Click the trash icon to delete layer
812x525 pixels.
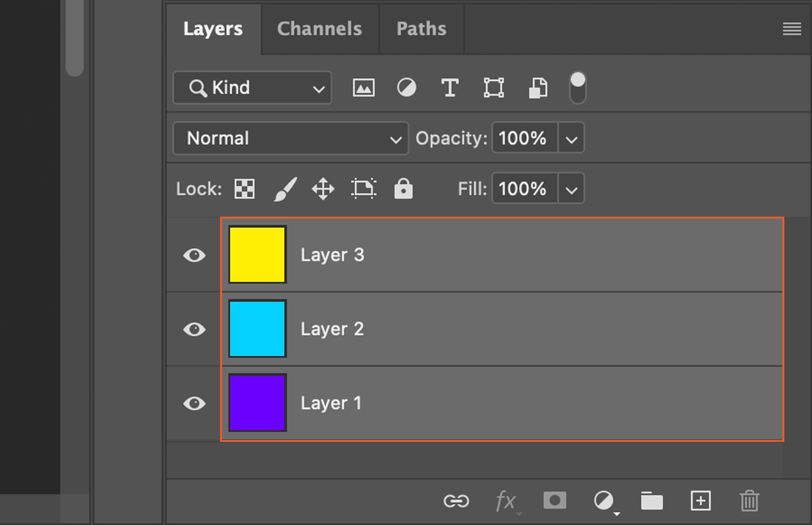point(749,501)
